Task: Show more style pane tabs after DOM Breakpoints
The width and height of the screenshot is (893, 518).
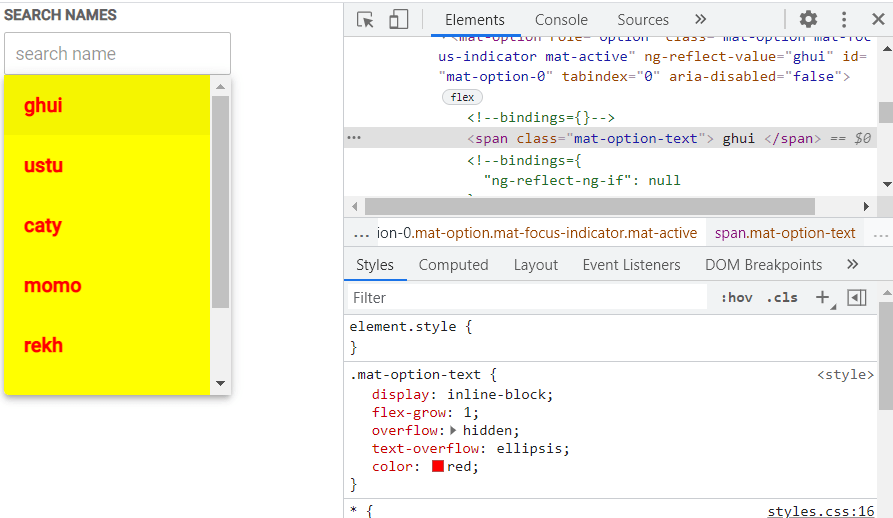Action: 853,264
